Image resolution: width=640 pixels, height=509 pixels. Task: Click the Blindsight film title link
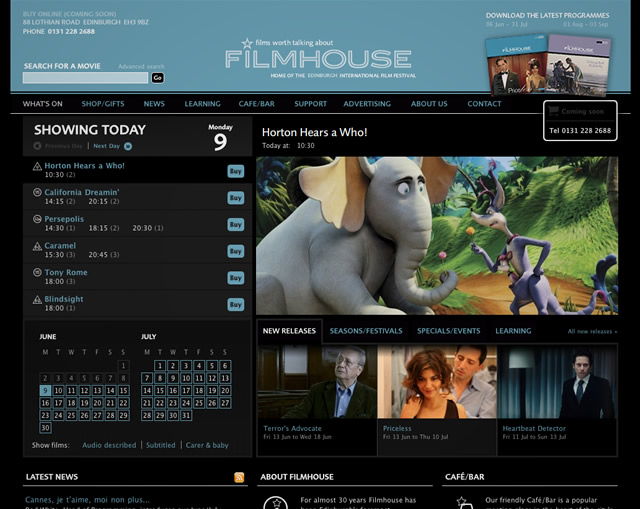64,299
